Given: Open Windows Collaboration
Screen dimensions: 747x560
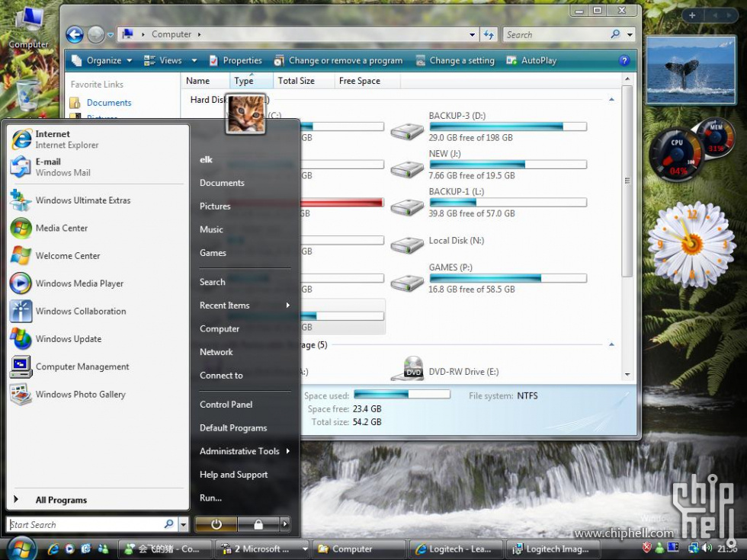Looking at the screenshot, I should tap(98, 311).
